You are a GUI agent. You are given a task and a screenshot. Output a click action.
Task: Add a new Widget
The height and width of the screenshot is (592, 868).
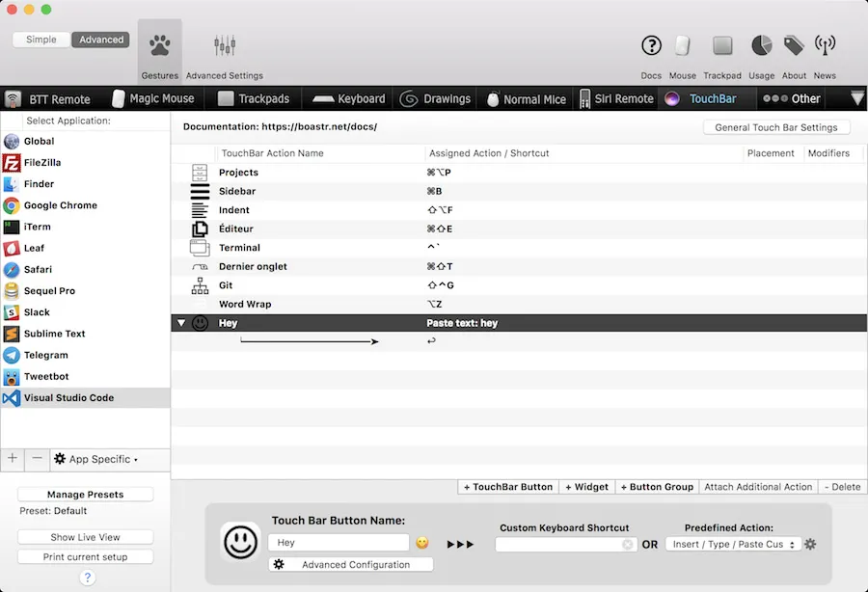586,487
